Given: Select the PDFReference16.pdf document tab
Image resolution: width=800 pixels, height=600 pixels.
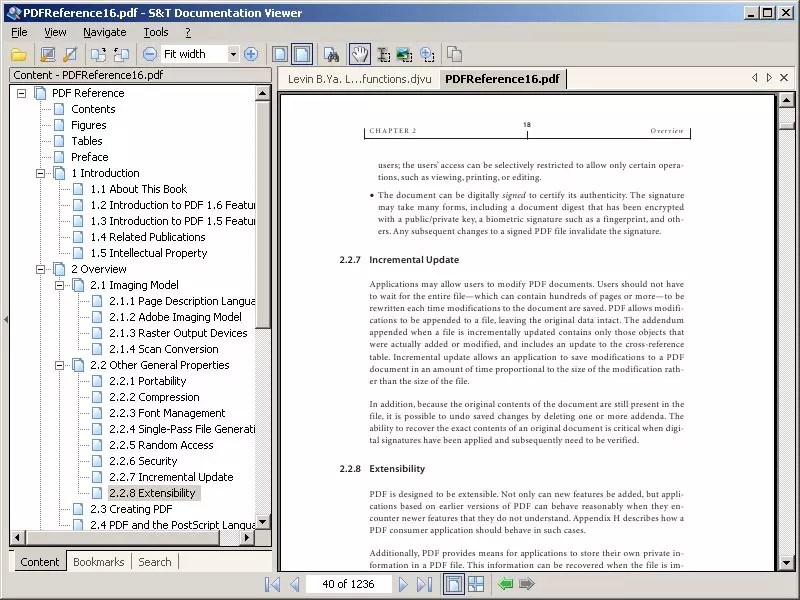Looking at the screenshot, I should 502,79.
